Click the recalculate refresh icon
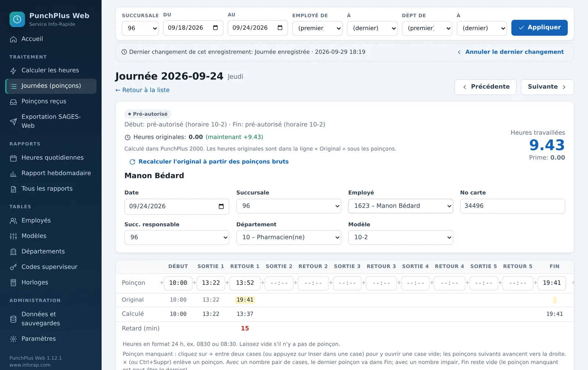 coord(132,162)
